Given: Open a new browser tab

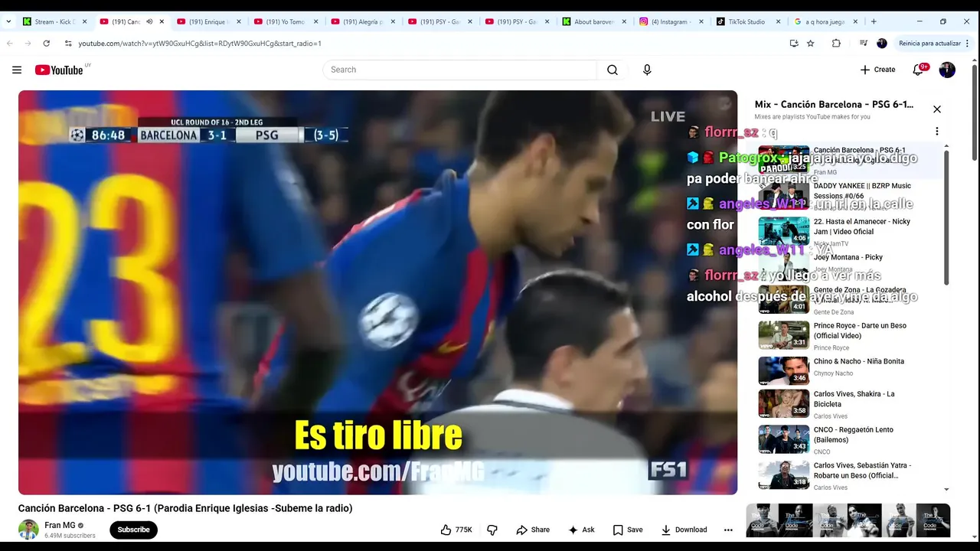Looking at the screenshot, I should [874, 21].
